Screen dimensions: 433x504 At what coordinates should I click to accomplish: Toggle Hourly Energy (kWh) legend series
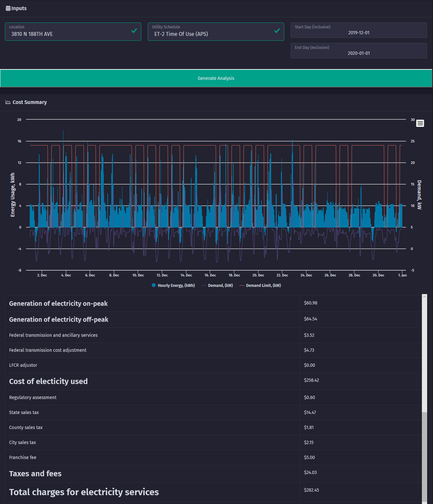click(x=173, y=285)
